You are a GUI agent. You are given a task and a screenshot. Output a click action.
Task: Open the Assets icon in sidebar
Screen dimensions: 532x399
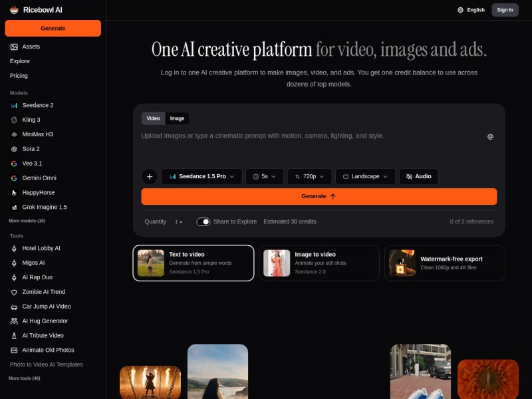tap(14, 47)
